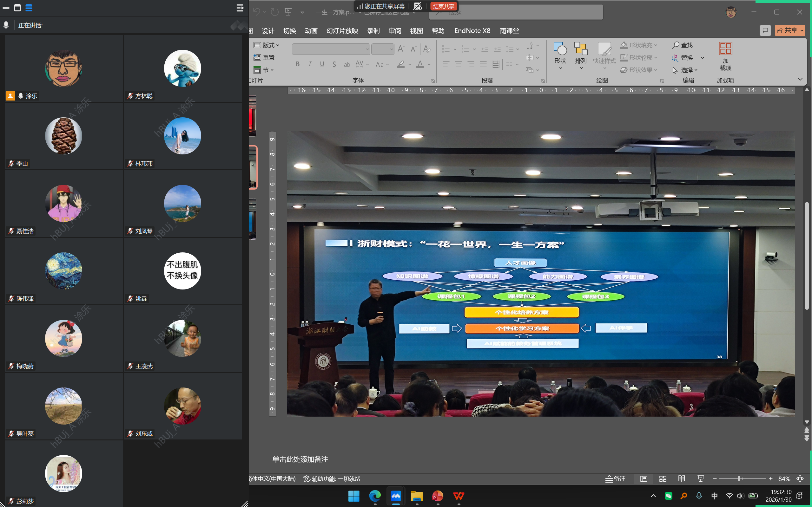Viewport: 812px width, 507px height.
Task: Open the 选择 dropdown in editing group
Action: [685, 70]
